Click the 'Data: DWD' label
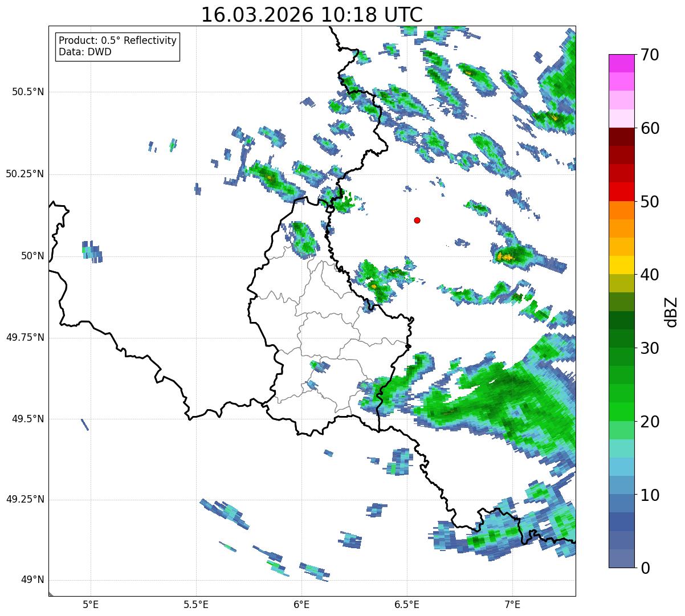The width and height of the screenshot is (685, 616). pos(85,52)
